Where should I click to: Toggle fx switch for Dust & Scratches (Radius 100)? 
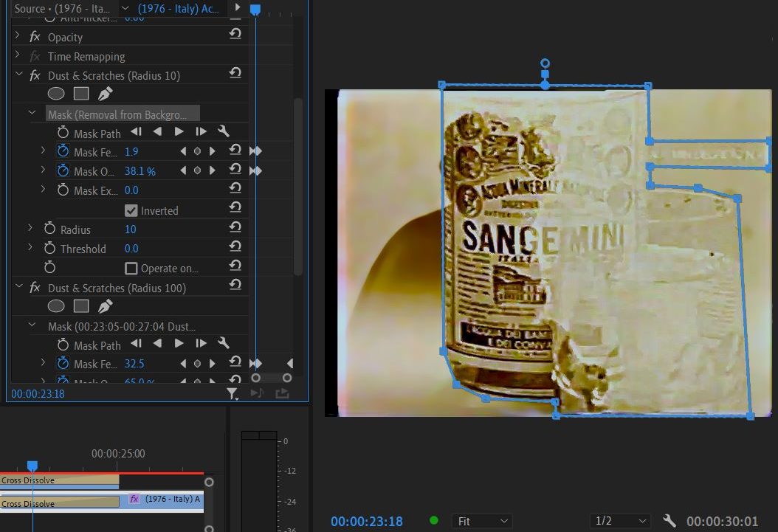(35, 288)
